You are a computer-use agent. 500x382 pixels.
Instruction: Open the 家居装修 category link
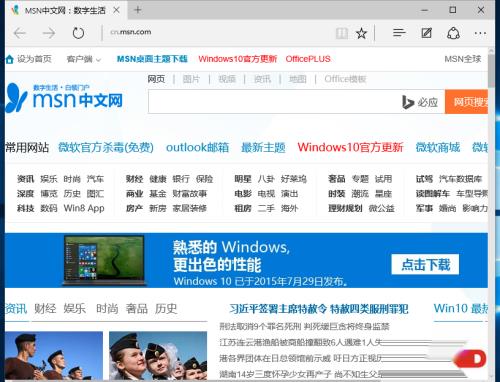[x=190, y=208]
